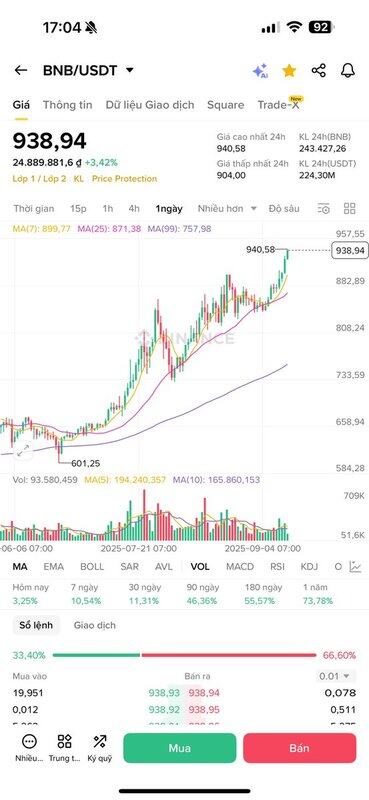
Task: Tap the current price label 938,94 on chart axis
Action: pyautogui.click(x=350, y=251)
